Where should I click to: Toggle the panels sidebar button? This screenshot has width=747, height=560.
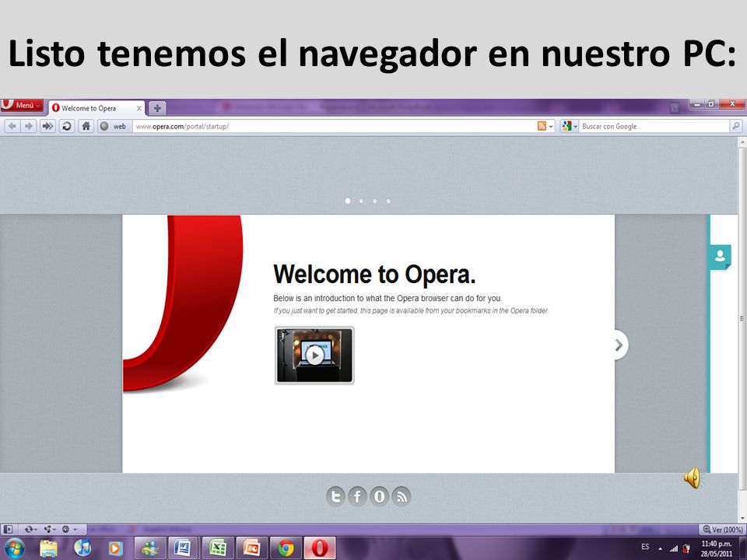[8, 529]
